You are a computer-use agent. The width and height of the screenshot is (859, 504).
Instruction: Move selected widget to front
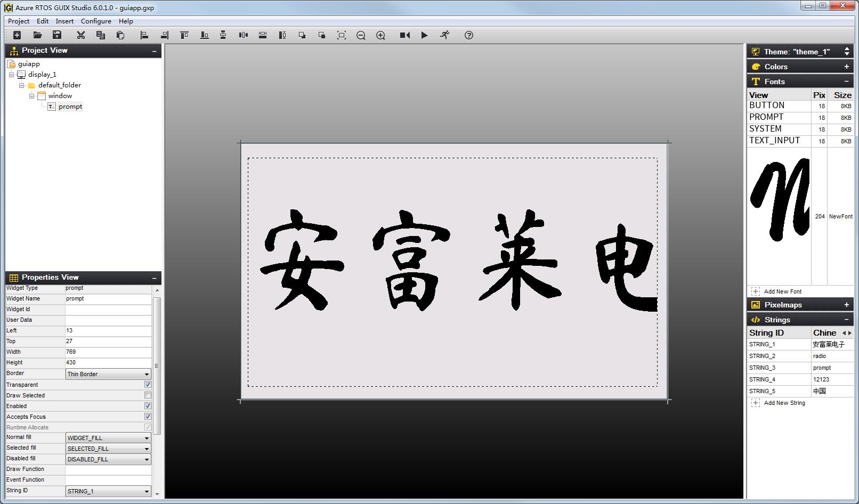click(x=302, y=35)
